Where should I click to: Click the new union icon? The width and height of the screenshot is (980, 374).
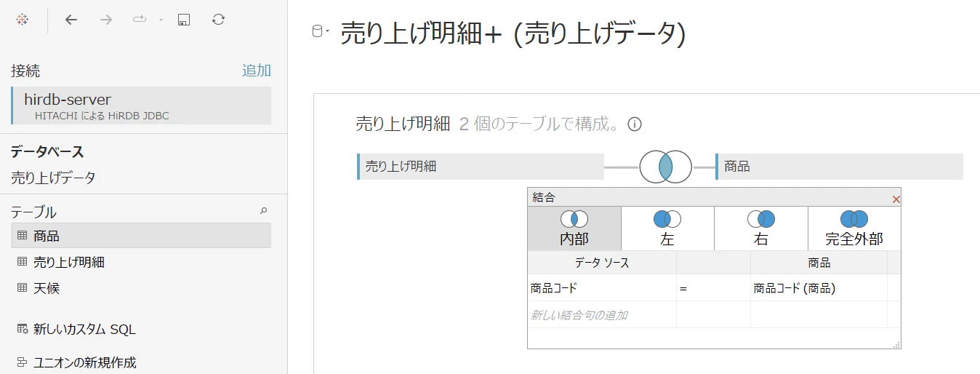pos(22,362)
